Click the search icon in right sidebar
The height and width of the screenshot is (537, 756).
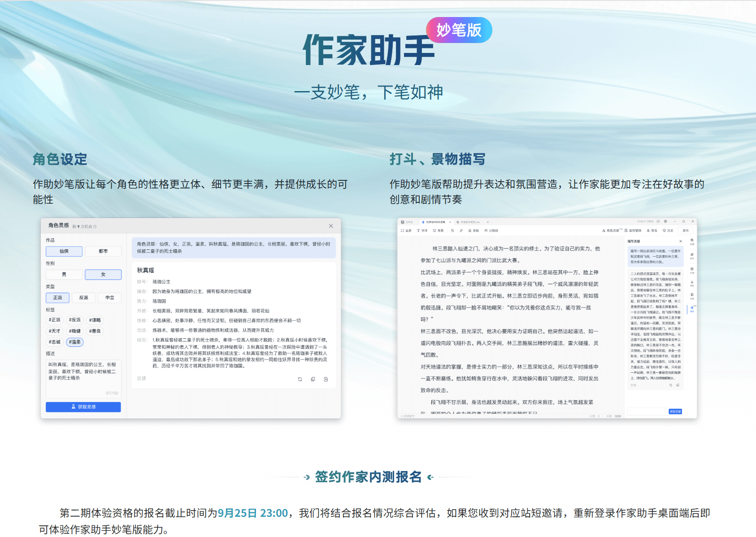point(692,240)
